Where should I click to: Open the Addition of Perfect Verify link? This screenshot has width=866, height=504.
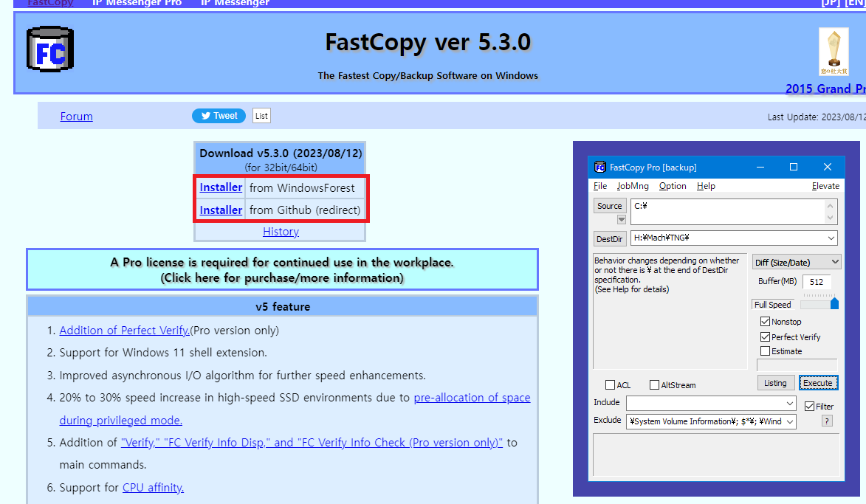point(124,330)
